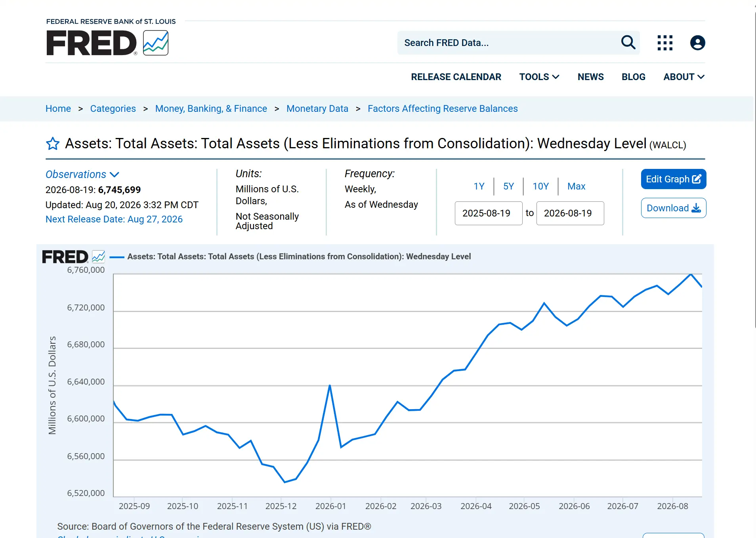Click the Download button
This screenshot has height=538, width=756.
(x=674, y=208)
